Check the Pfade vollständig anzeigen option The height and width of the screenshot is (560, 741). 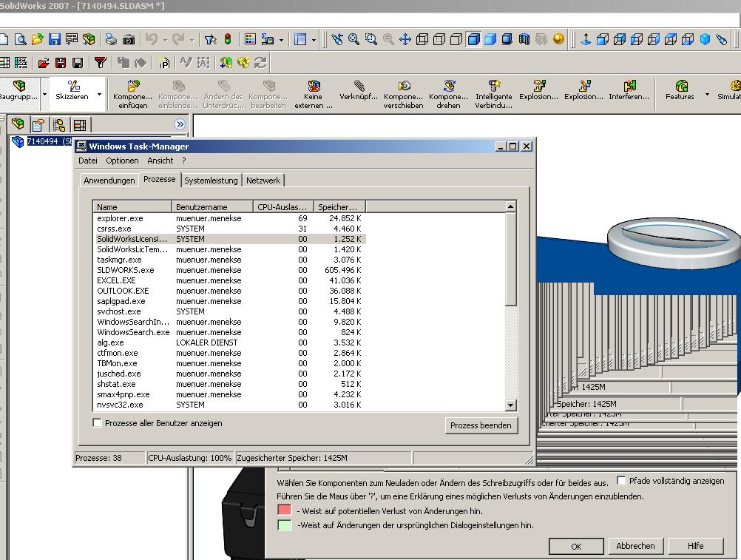point(620,480)
